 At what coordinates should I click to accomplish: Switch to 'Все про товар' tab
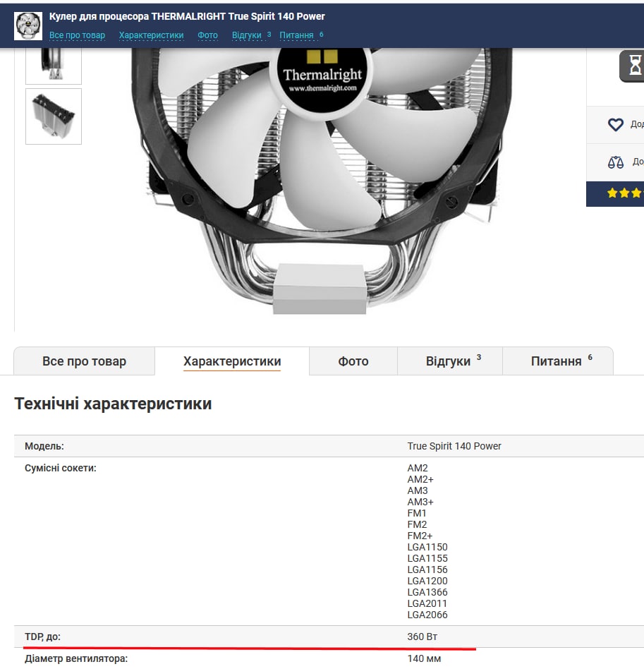85,361
